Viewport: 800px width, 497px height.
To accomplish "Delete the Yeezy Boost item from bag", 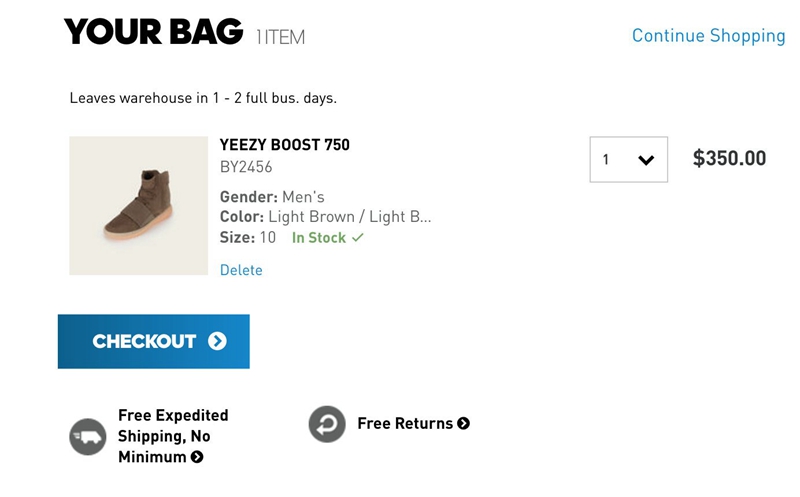I will pos(241,270).
